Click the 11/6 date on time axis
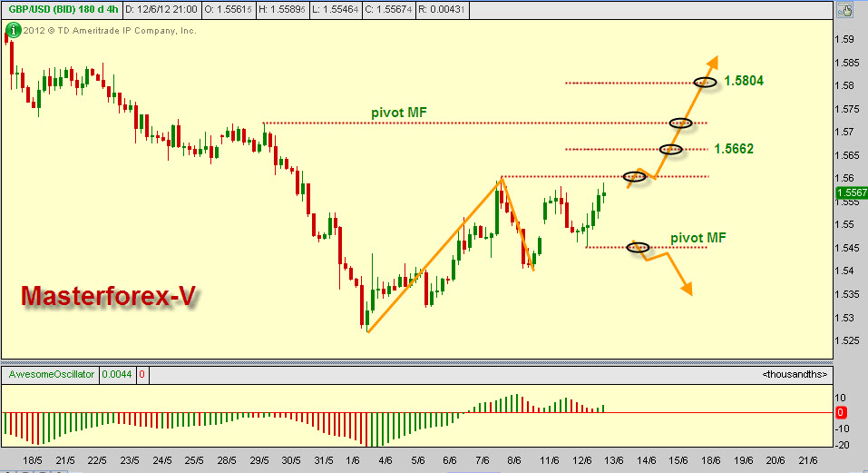This screenshot has height=473, width=868. [x=550, y=460]
